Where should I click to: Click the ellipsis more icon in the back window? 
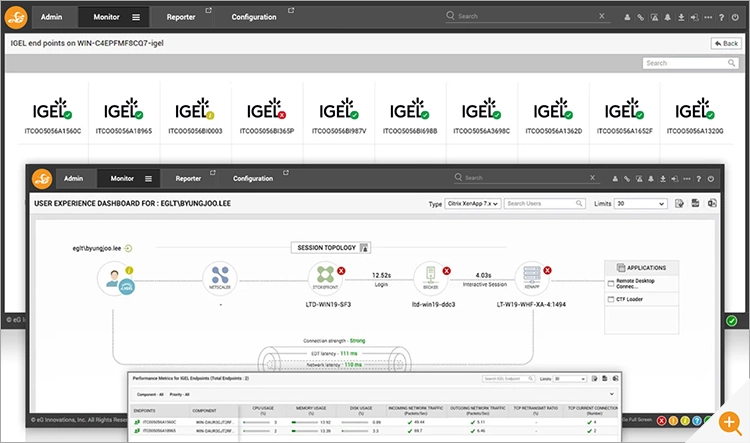coord(708,17)
